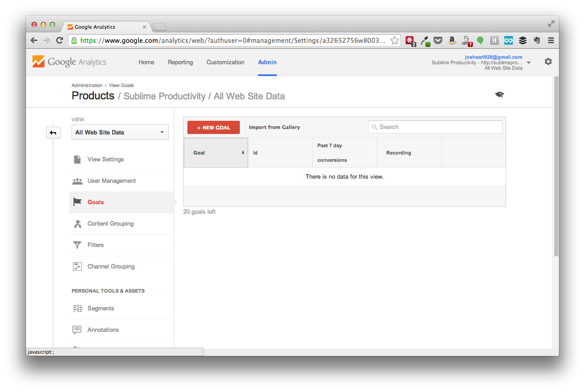Viewport: 585px width, 392px height.
Task: Click the Filters funnel icon
Action: (77, 245)
